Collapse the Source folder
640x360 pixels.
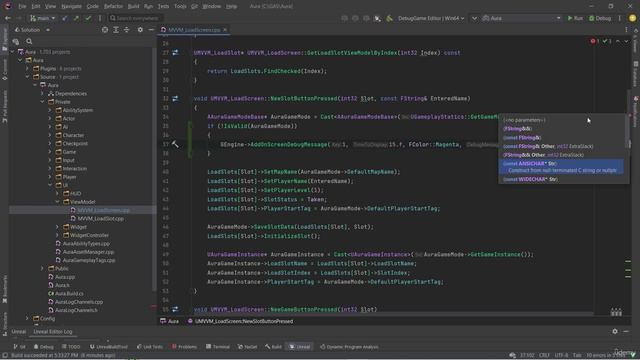coord(27,77)
